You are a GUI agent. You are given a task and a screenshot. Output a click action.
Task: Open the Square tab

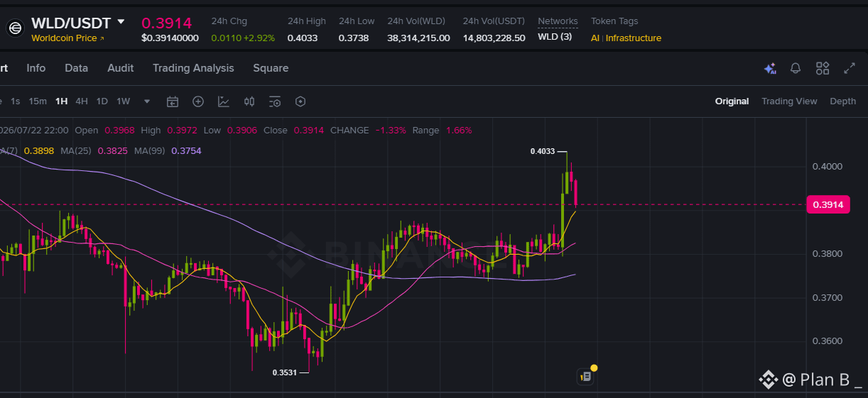pos(271,68)
